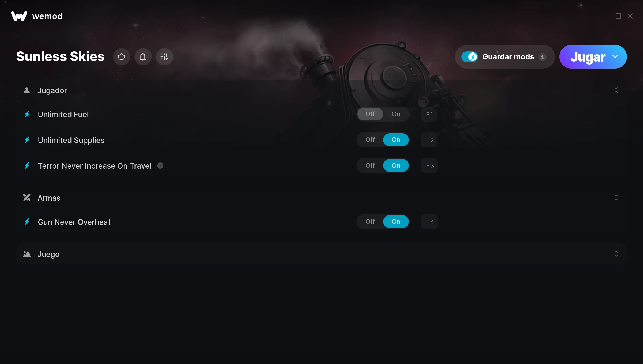Click the Guardar mods info icon
Image resolution: width=643 pixels, height=364 pixels.
(x=543, y=57)
